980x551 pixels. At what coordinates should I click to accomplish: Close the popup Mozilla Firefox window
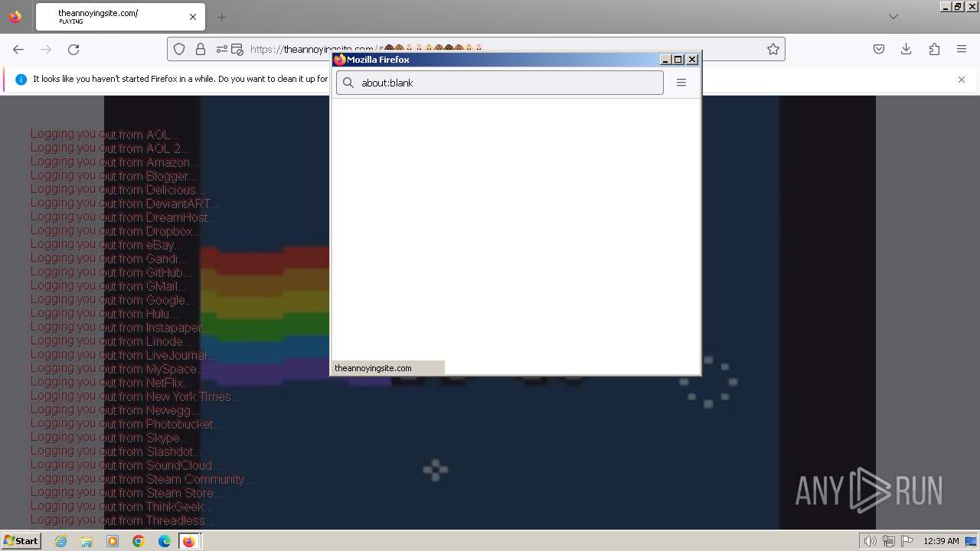pos(692,60)
